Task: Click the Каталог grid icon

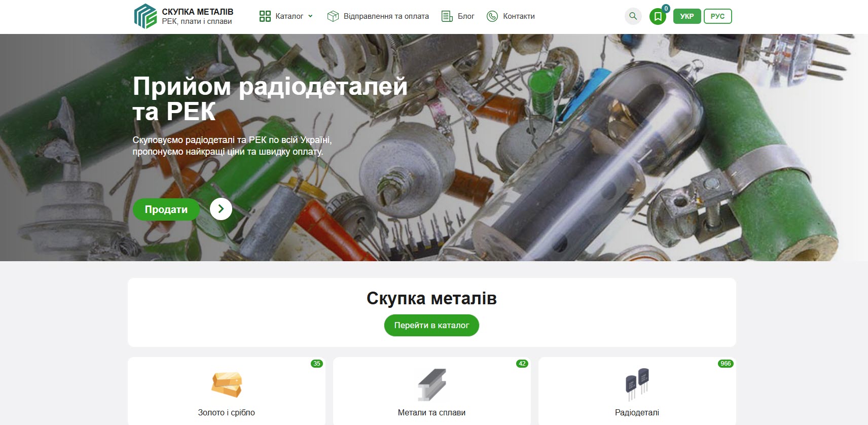Action: point(265,16)
